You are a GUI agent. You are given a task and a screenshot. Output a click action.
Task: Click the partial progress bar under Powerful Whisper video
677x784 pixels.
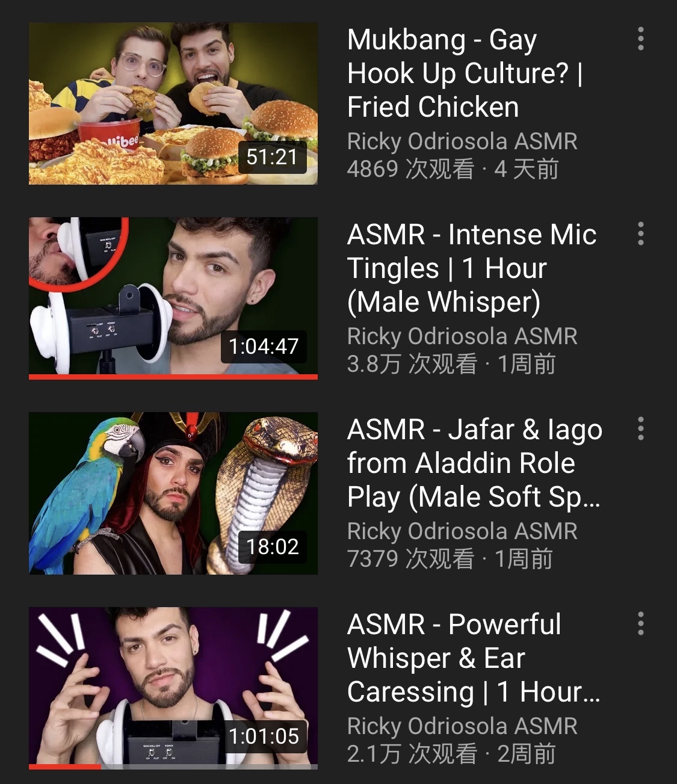pos(65,767)
